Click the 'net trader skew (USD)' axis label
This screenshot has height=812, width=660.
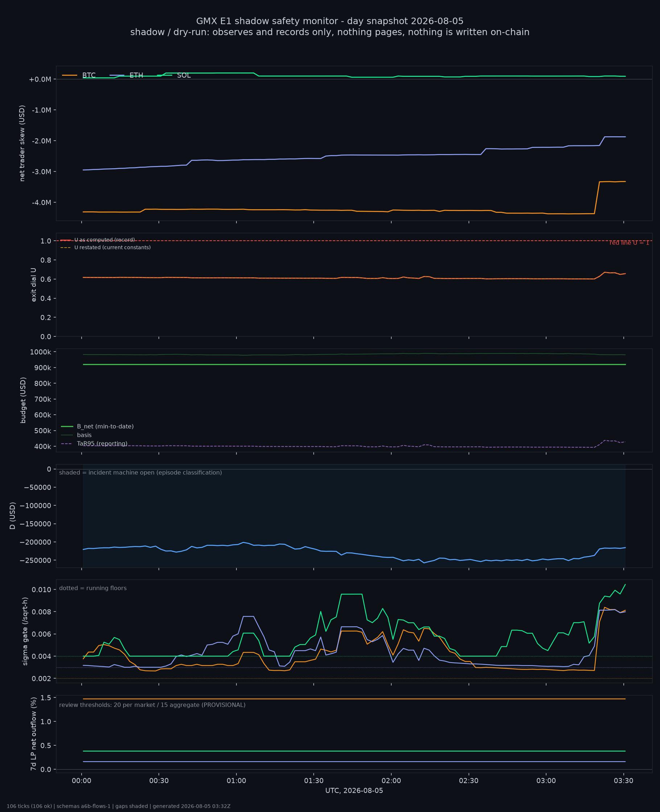(x=22, y=143)
